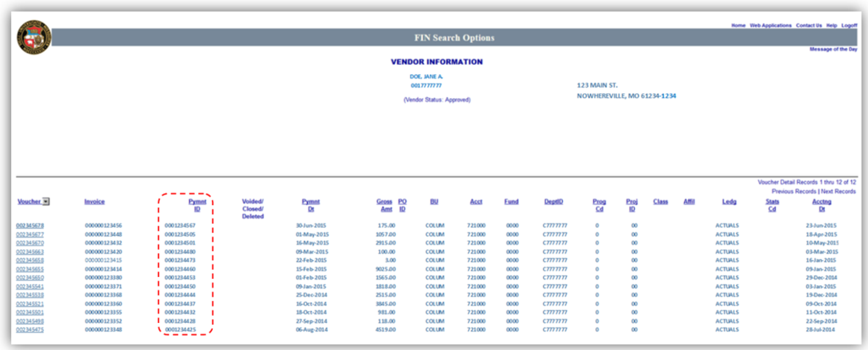Viewport: 868px width, 350px height.
Task: Open voucher 002345538
Action: point(30,295)
